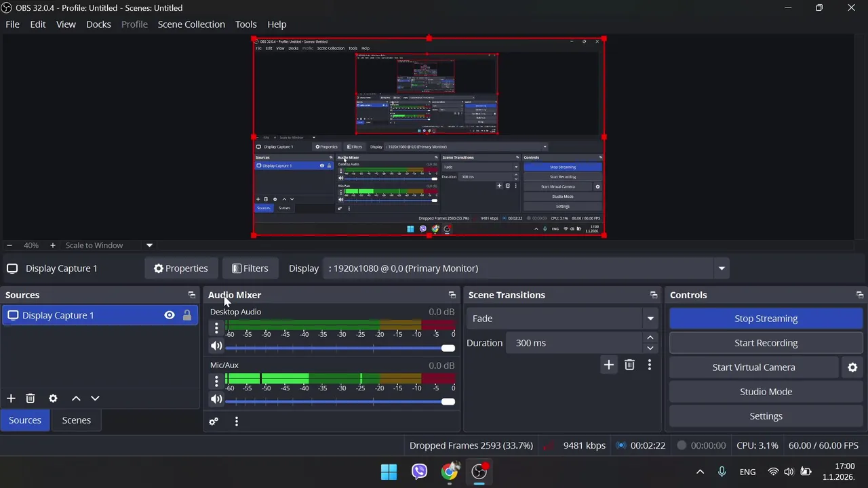Open Filters for Display Capture 1

pyautogui.click(x=250, y=268)
